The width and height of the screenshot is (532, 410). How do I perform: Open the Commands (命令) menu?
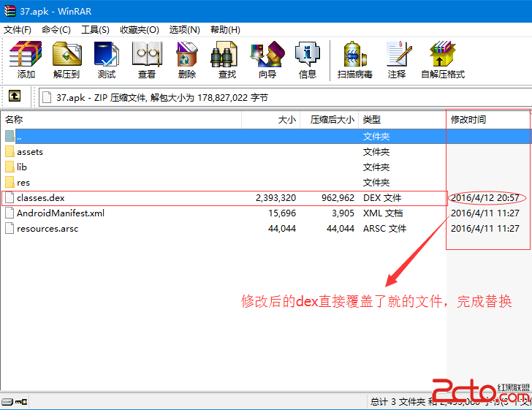point(56,30)
